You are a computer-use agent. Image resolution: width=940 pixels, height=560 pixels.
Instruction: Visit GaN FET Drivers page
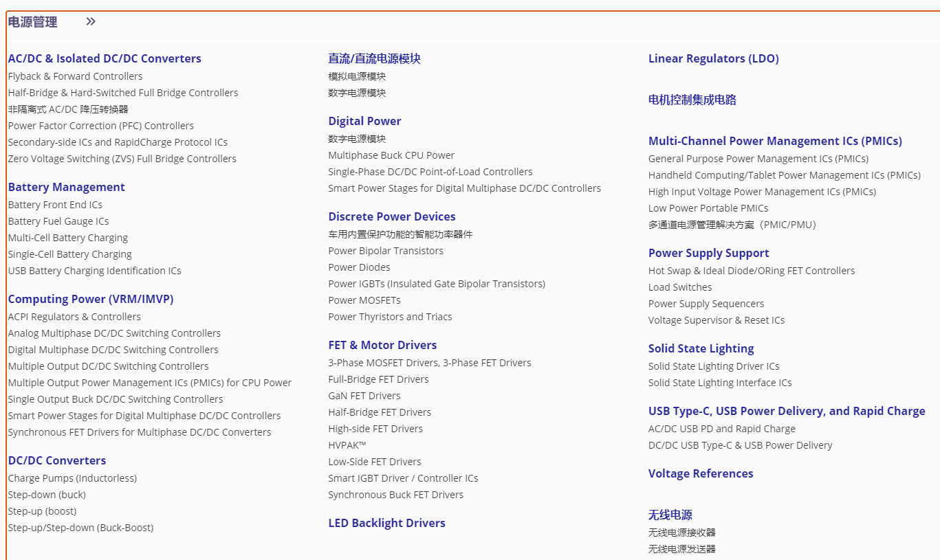click(x=364, y=396)
